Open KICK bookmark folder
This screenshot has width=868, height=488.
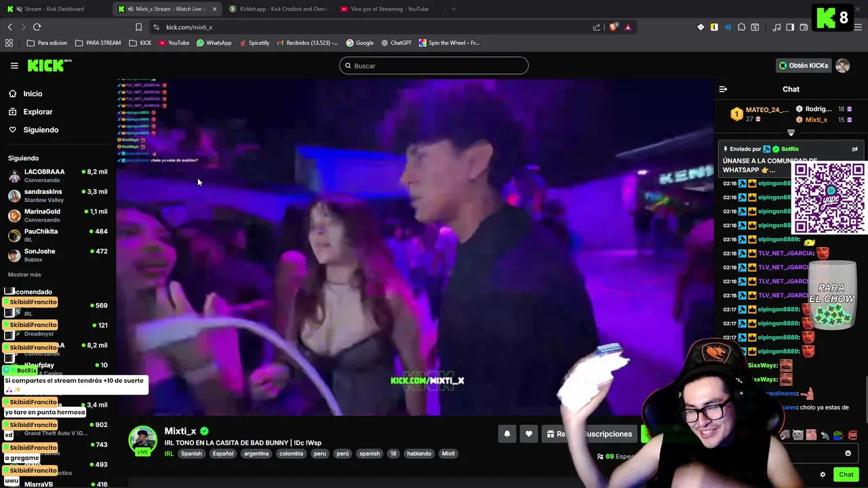coord(140,43)
